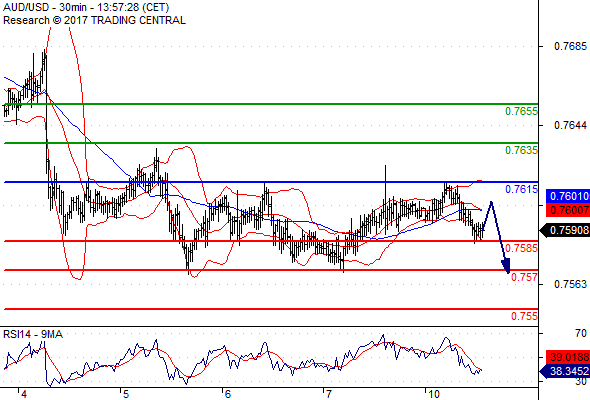Click the 0.757 red support label
The width and height of the screenshot is (590, 400).
tap(524, 277)
